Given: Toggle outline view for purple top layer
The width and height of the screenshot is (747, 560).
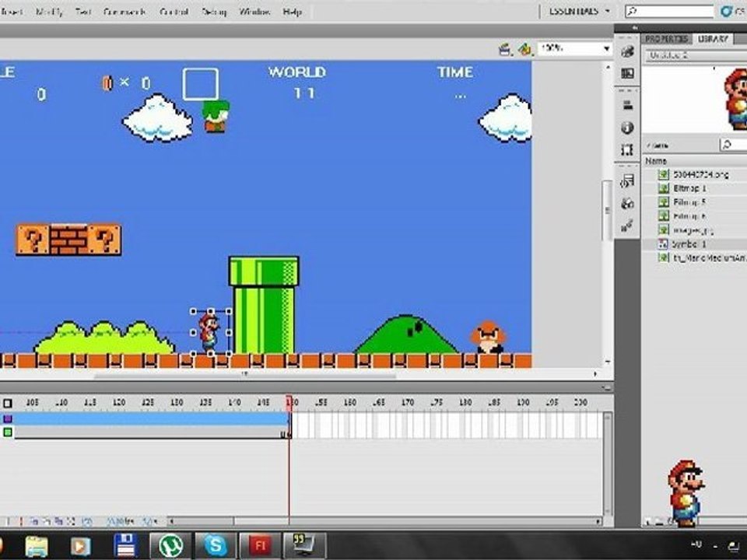Looking at the screenshot, I should (x=8, y=419).
